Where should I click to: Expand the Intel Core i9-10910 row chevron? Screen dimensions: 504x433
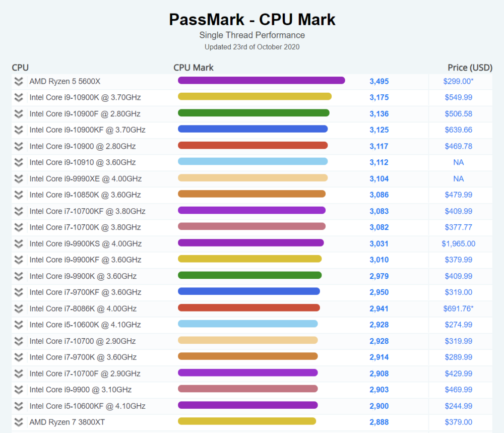pyautogui.click(x=19, y=162)
